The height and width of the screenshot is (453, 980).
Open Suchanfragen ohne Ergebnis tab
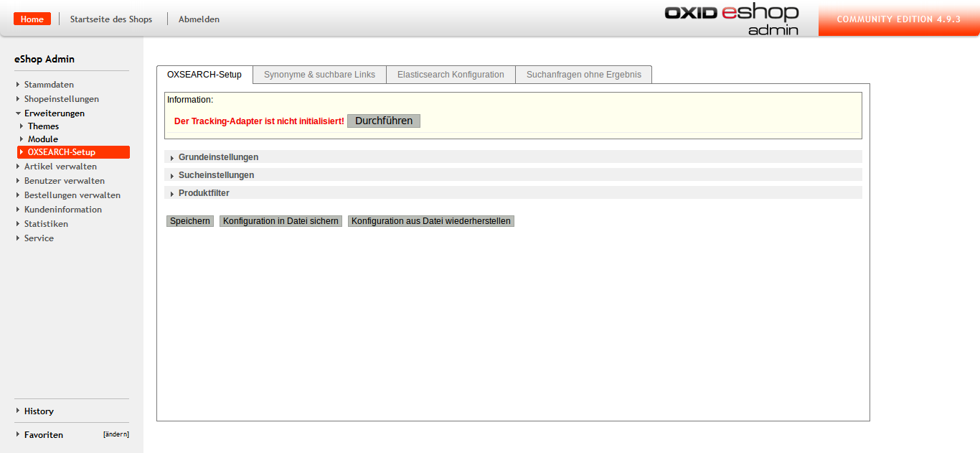[x=584, y=75]
